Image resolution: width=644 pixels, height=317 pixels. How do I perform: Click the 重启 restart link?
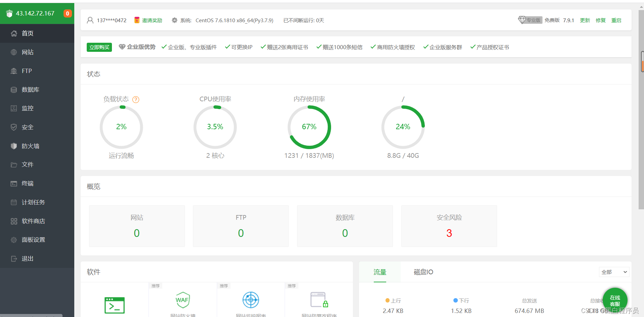pos(616,20)
